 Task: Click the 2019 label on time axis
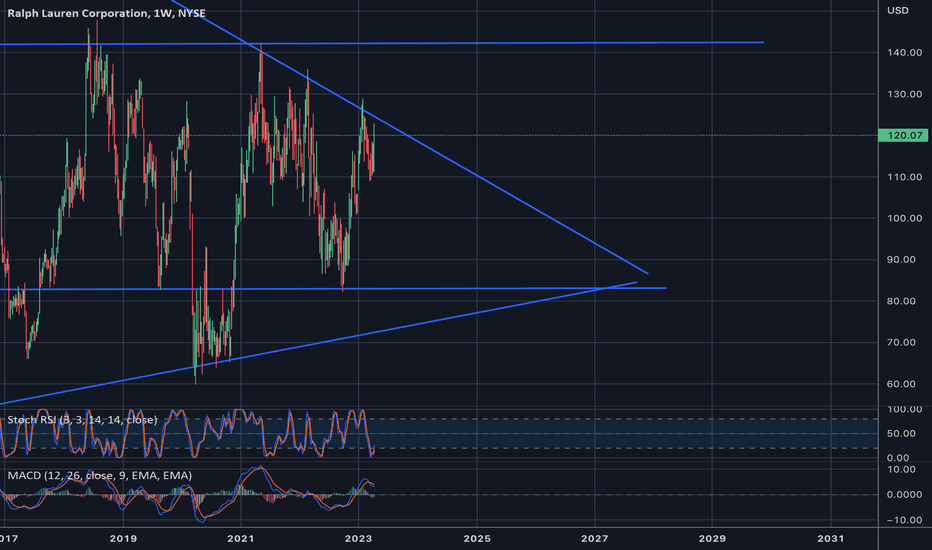(x=123, y=538)
